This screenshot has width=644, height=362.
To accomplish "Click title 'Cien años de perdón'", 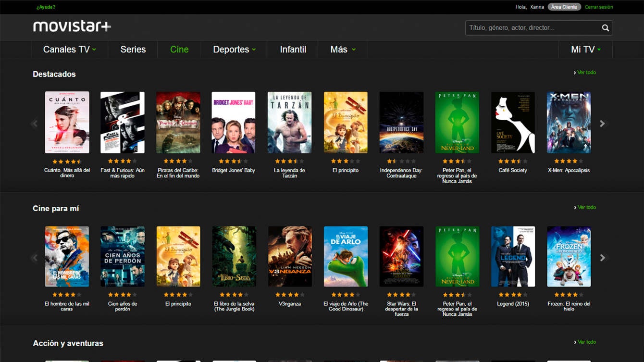I will click(x=123, y=306).
